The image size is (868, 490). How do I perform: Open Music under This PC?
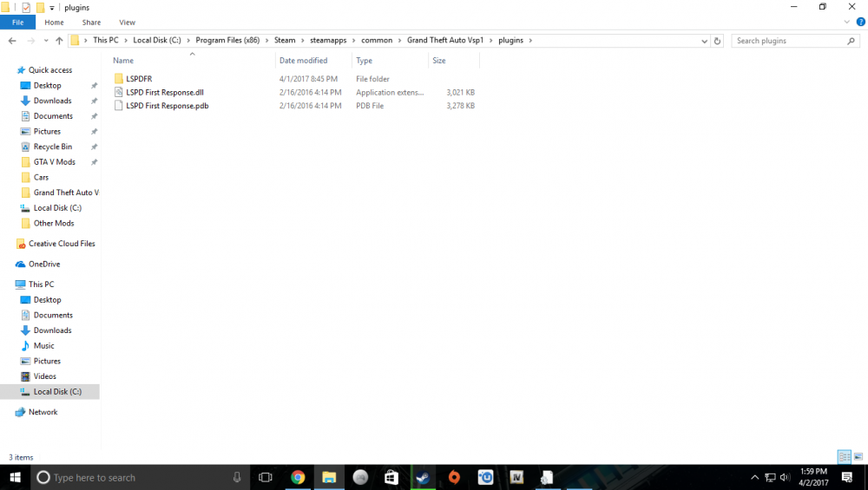tap(43, 346)
